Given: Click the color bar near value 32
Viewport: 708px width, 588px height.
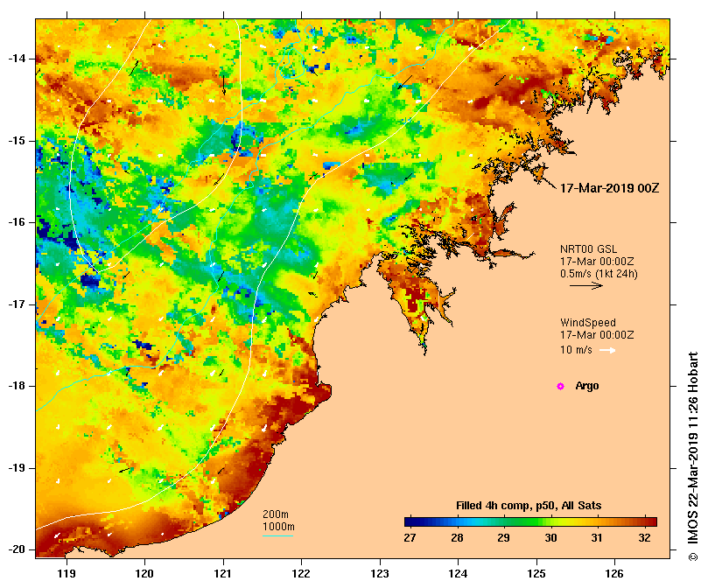Looking at the screenshot, I should coord(645,522).
